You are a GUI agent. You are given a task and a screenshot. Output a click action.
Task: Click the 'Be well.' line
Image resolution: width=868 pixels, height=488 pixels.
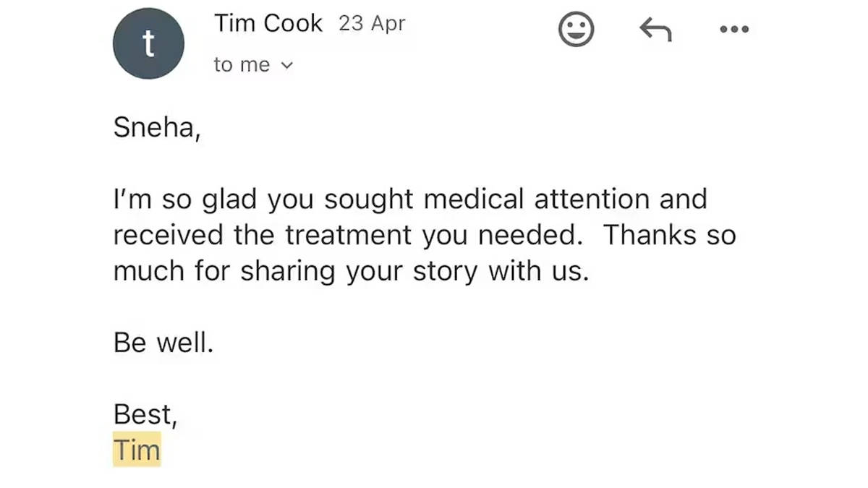[163, 342]
